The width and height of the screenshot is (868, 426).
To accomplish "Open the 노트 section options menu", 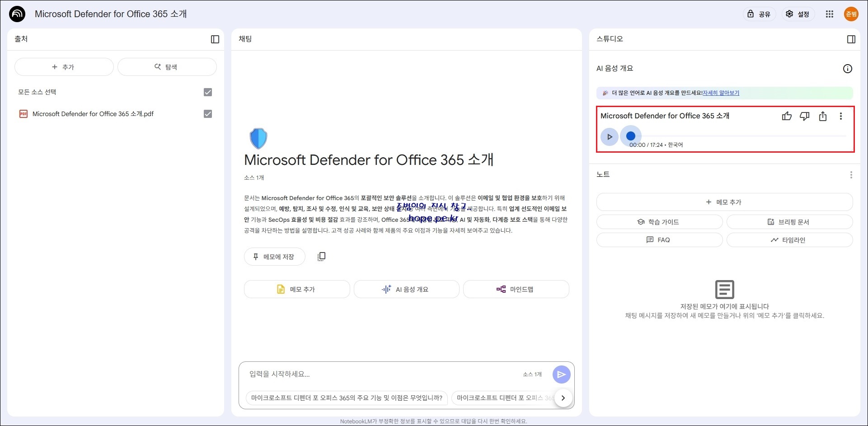I will click(851, 175).
